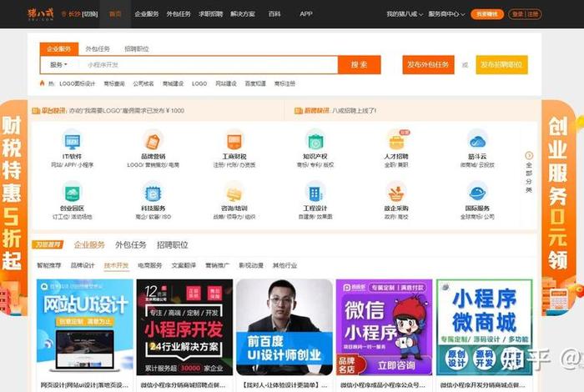This screenshot has height=392, width=584.
Task: Open 百科 in the navigation
Action: click(x=274, y=14)
